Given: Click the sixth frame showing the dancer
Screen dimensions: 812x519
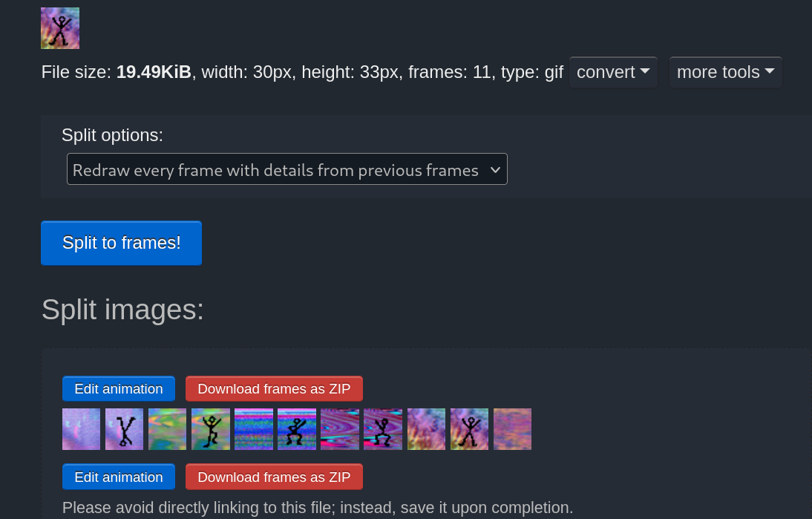Looking at the screenshot, I should 296,428.
